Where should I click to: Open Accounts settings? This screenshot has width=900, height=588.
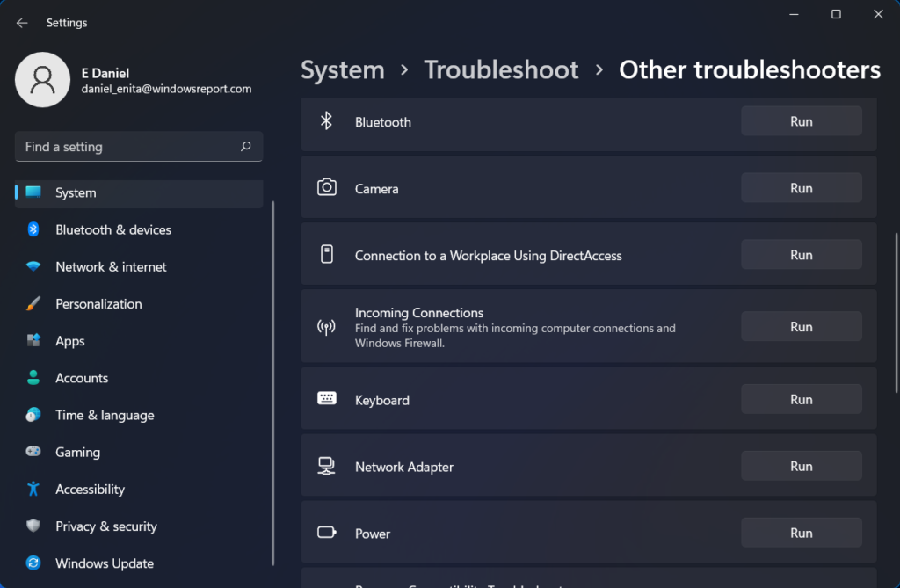139,378
